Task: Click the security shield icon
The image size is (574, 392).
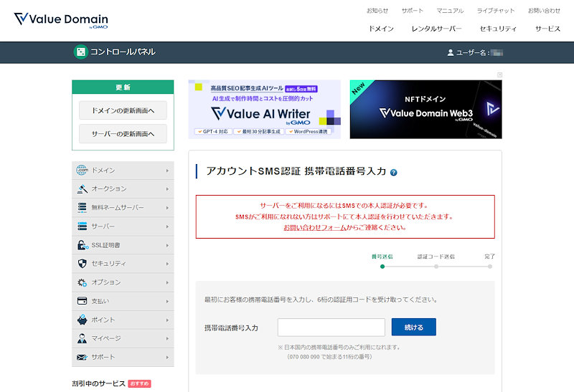Action: (x=82, y=264)
